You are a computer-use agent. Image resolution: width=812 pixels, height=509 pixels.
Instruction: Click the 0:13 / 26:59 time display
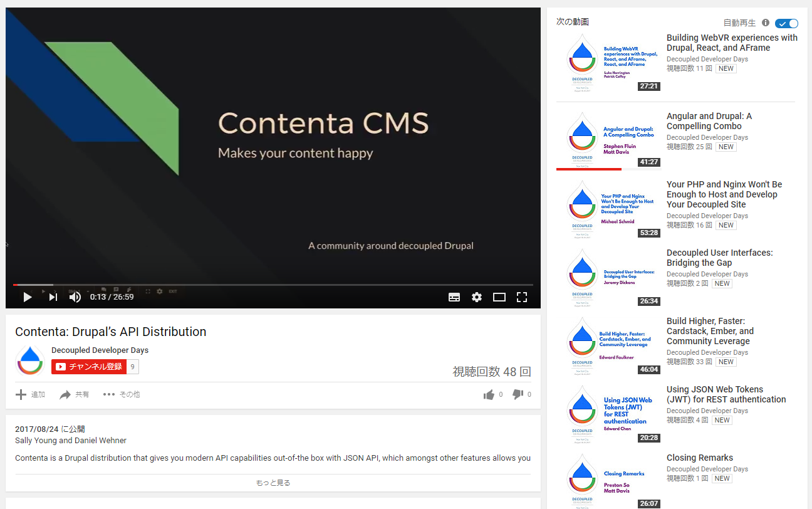[112, 297]
